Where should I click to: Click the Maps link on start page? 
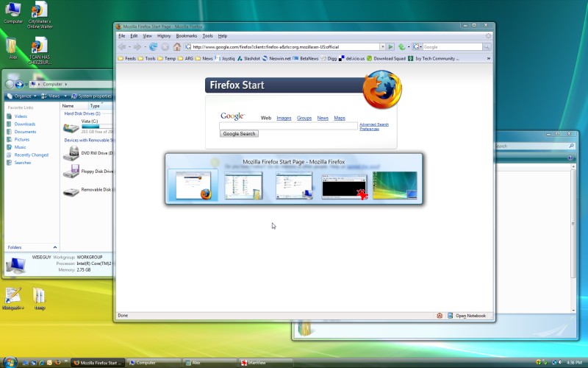[x=340, y=118]
